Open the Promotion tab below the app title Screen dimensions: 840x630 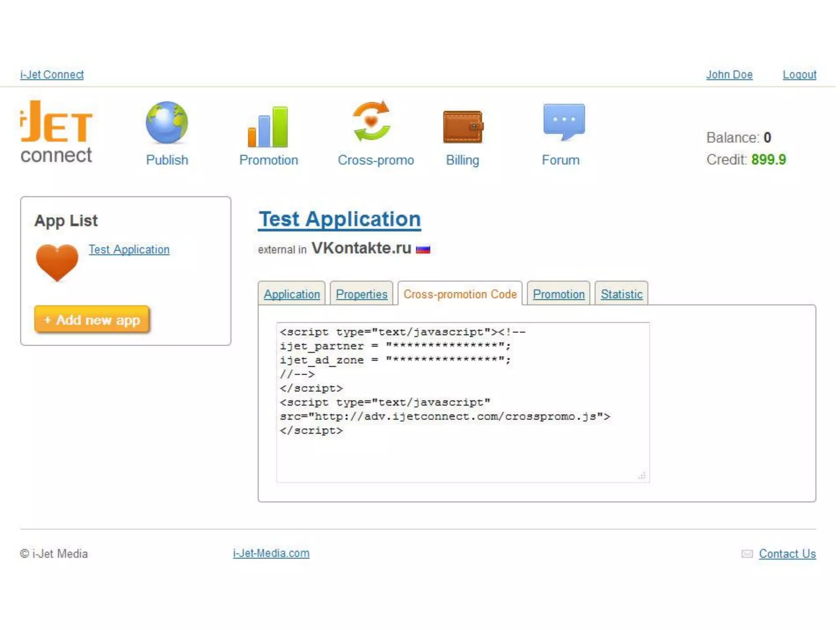pyautogui.click(x=559, y=294)
